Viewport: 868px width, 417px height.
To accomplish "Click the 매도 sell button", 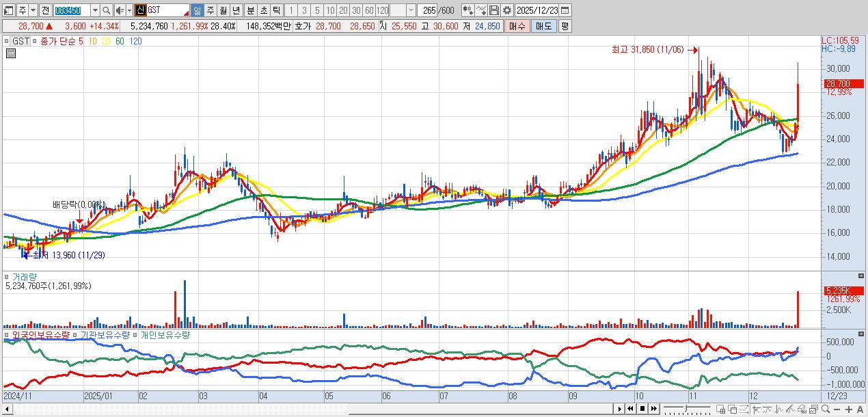I will [543, 26].
